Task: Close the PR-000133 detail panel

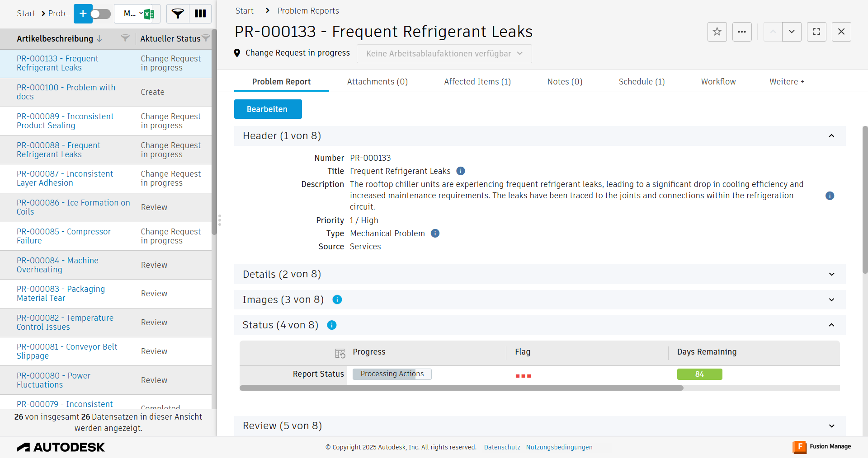Action: [841, 32]
